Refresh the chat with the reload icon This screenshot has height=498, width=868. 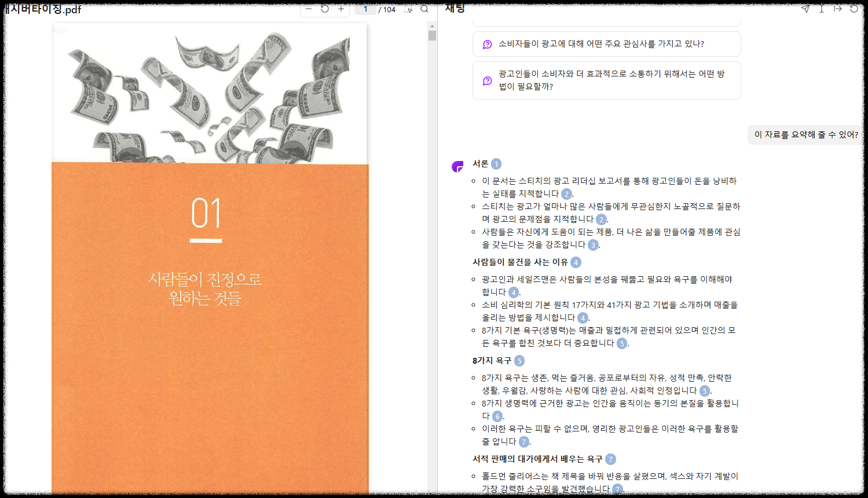click(x=854, y=9)
